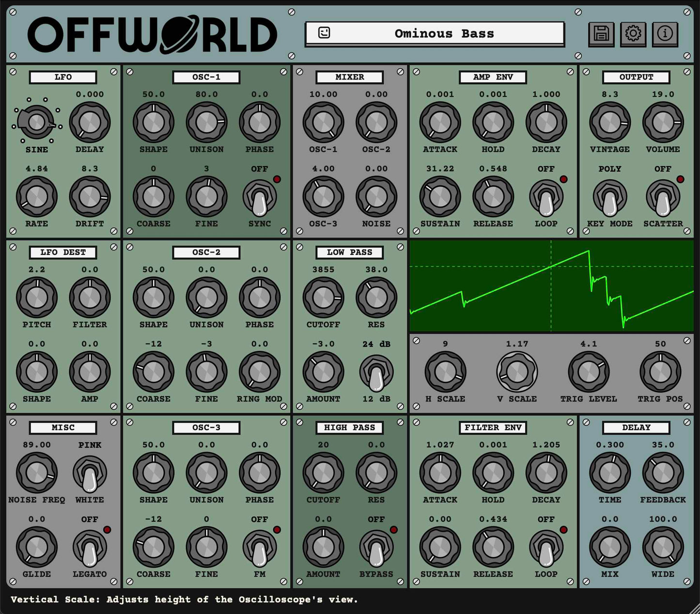Viewport: 700px width, 614px height.
Task: Flip the low pass 24 dB / 12 dB switch
Action: tap(376, 373)
